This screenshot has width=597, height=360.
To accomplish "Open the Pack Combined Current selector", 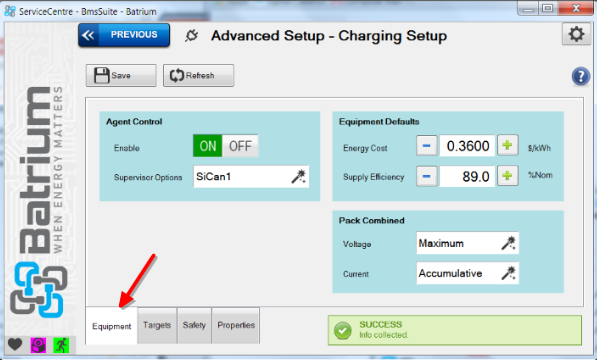I will [x=467, y=273].
